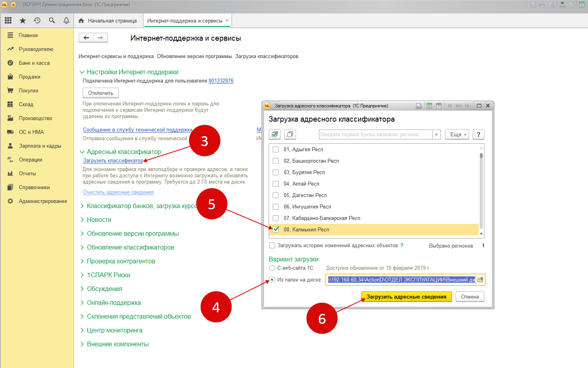Click the region name search field
This screenshot has width=588, height=368.
click(375, 134)
